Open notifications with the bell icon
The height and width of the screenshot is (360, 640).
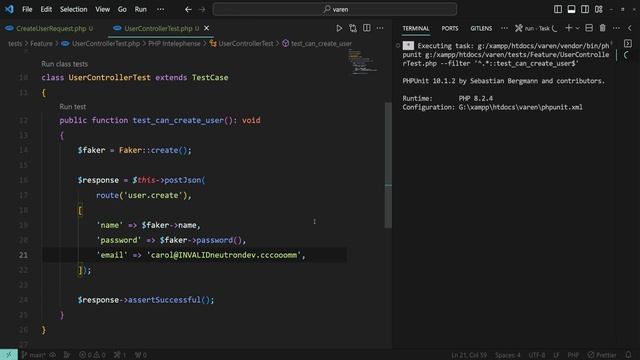pos(628,355)
